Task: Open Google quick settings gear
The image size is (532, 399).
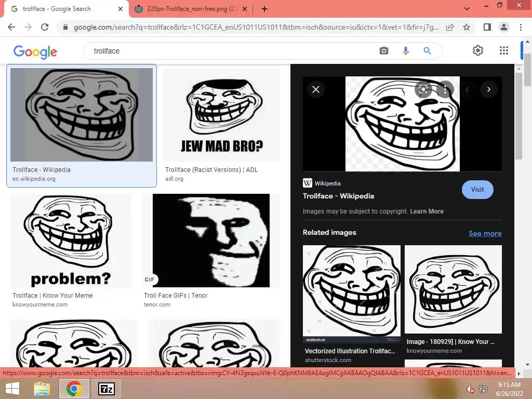Action: pyautogui.click(x=478, y=50)
